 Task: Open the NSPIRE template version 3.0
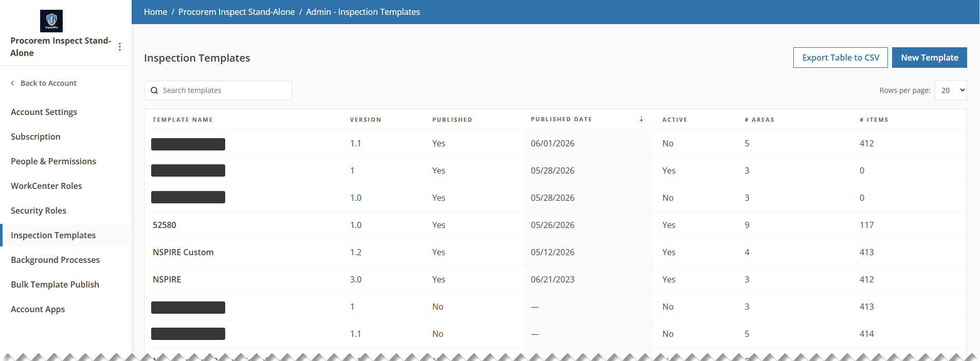tap(167, 279)
